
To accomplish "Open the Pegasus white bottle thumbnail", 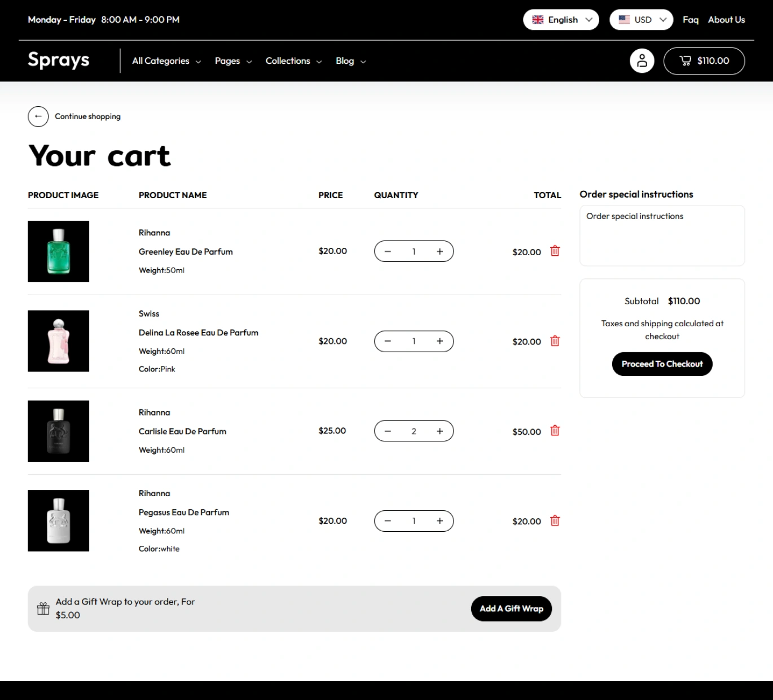I will coord(59,520).
